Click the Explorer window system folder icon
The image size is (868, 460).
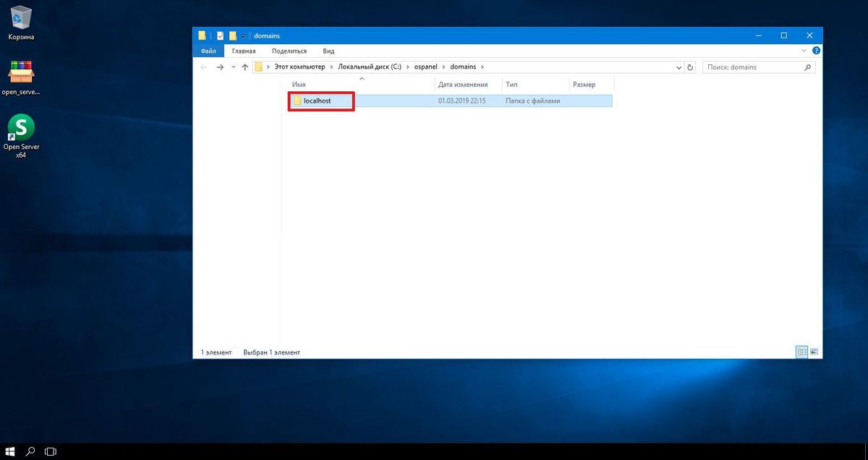(x=202, y=35)
